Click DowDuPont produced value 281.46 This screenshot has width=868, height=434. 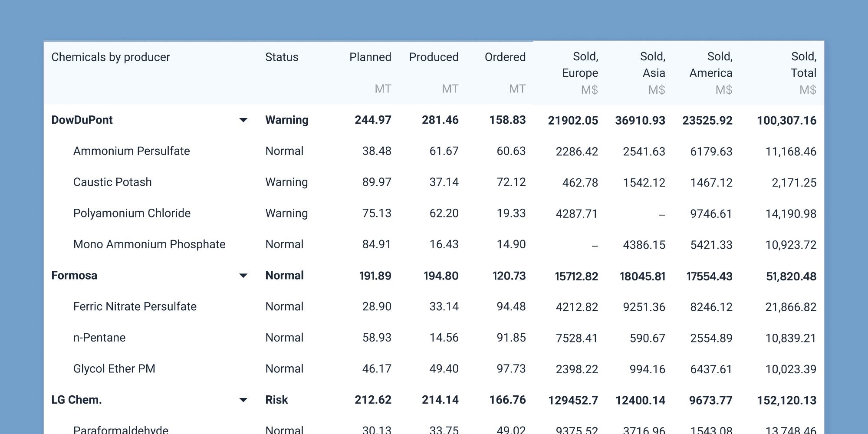coord(440,120)
